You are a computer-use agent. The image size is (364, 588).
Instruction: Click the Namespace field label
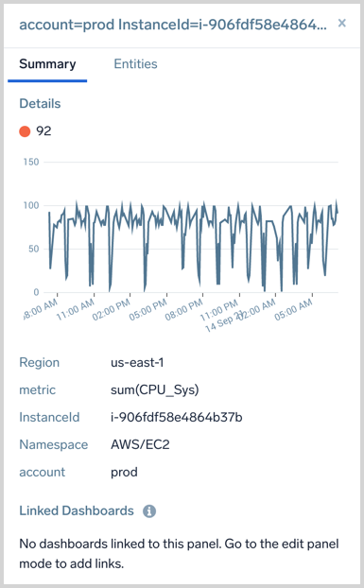coord(54,444)
